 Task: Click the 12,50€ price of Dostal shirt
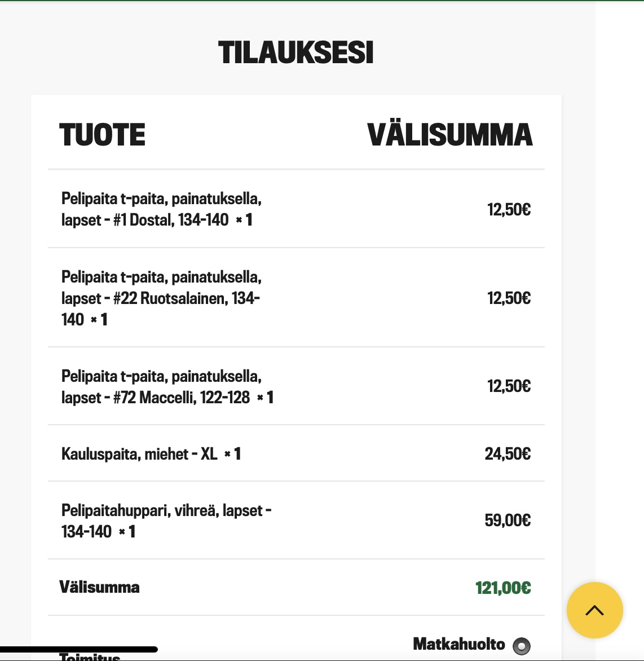click(x=509, y=209)
